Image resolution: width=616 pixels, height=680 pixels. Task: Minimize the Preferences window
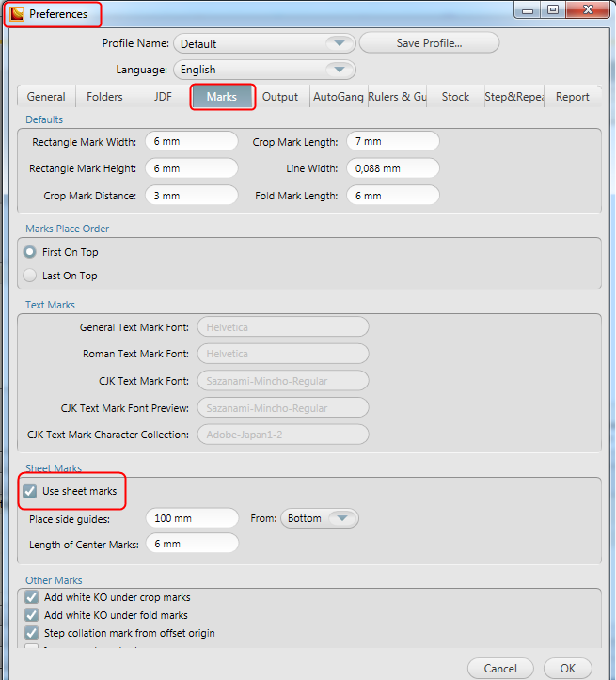tap(528, 10)
